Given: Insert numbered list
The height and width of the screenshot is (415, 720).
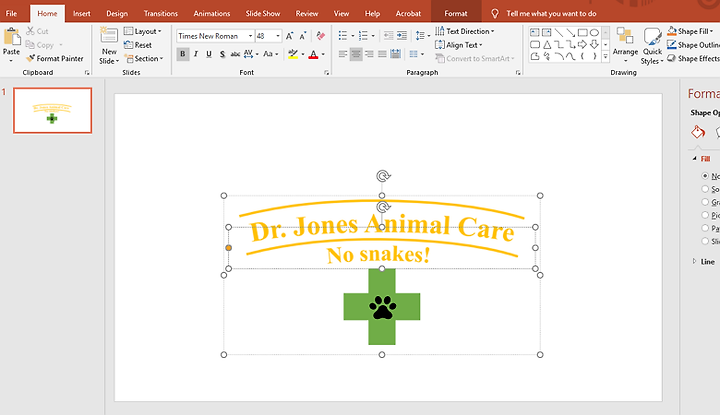Looking at the screenshot, I should point(363,35).
